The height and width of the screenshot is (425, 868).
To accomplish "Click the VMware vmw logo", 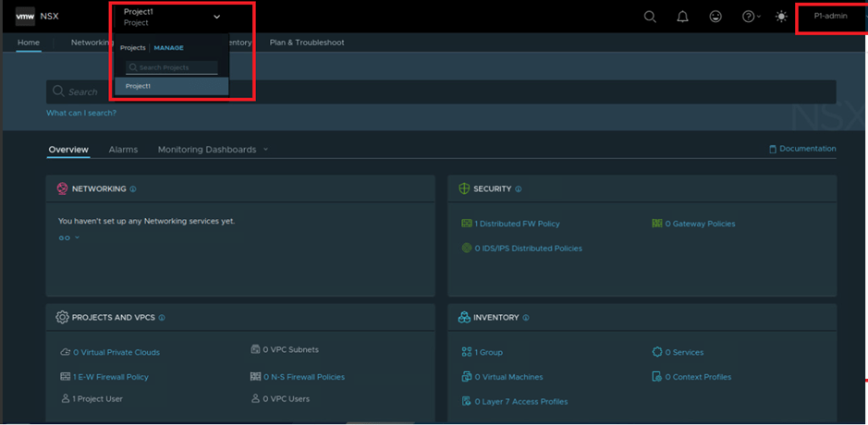I will click(25, 17).
